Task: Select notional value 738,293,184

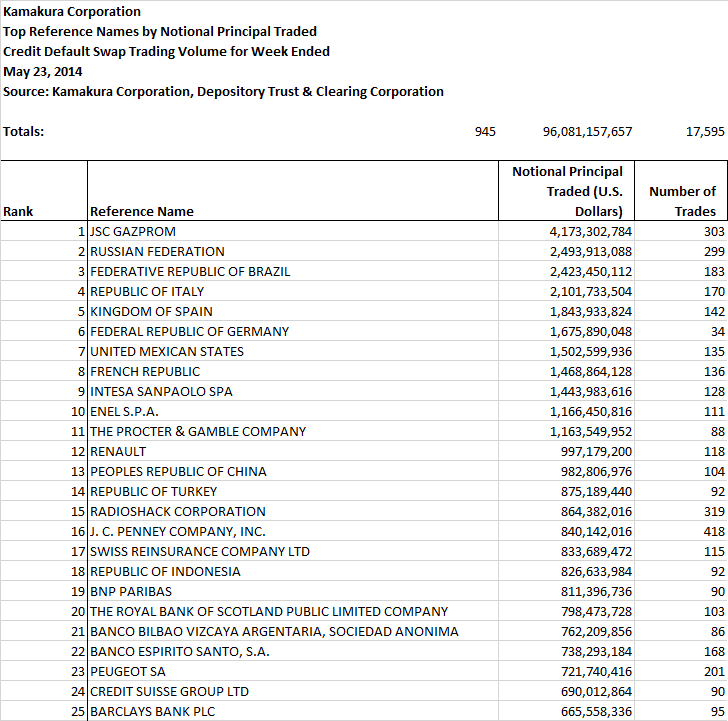Action: point(566,650)
